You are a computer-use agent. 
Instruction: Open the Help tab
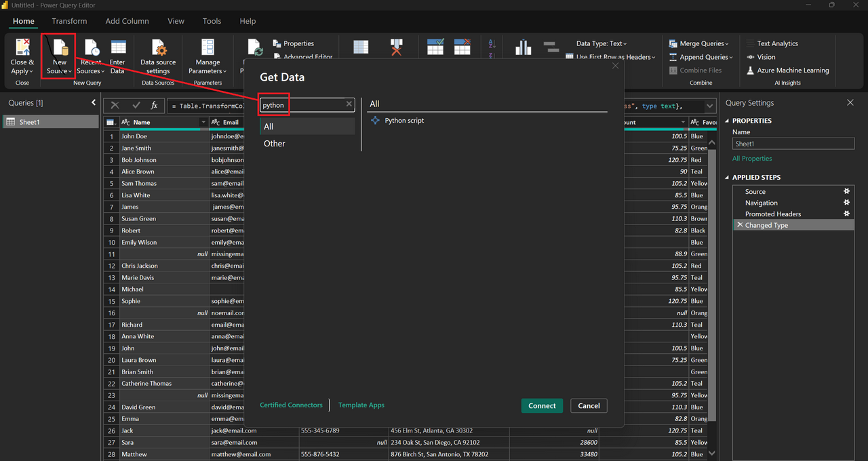[248, 21]
